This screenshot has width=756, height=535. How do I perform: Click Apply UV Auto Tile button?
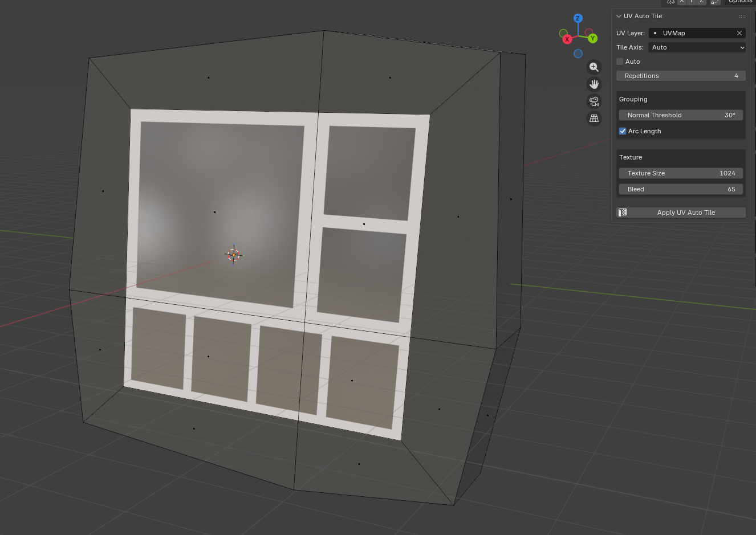pyautogui.click(x=681, y=213)
